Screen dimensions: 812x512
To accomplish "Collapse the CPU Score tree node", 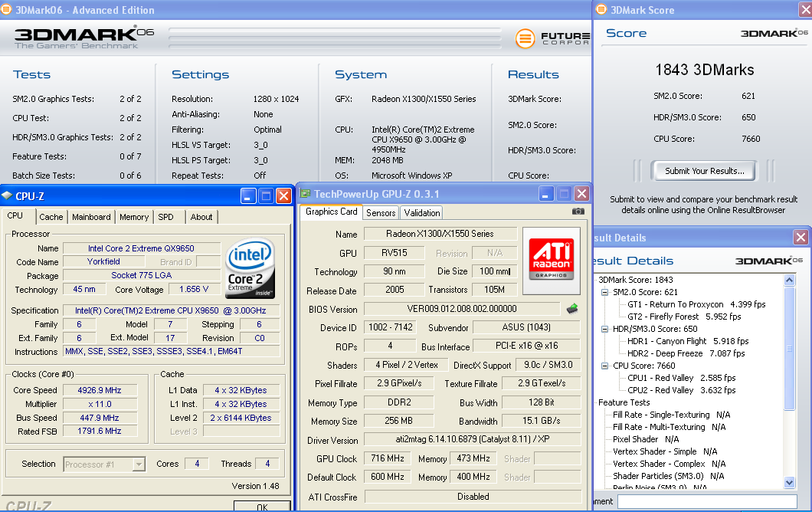I will click(x=604, y=366).
